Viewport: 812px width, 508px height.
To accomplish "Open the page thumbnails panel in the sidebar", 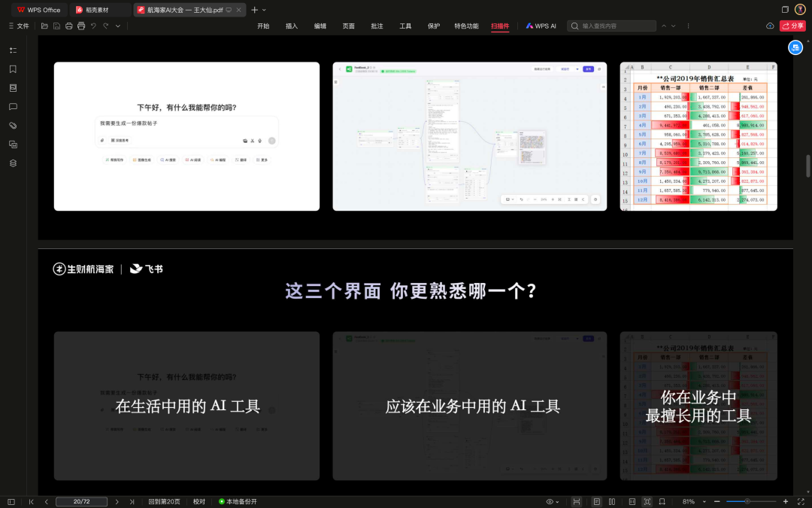I will (x=14, y=88).
